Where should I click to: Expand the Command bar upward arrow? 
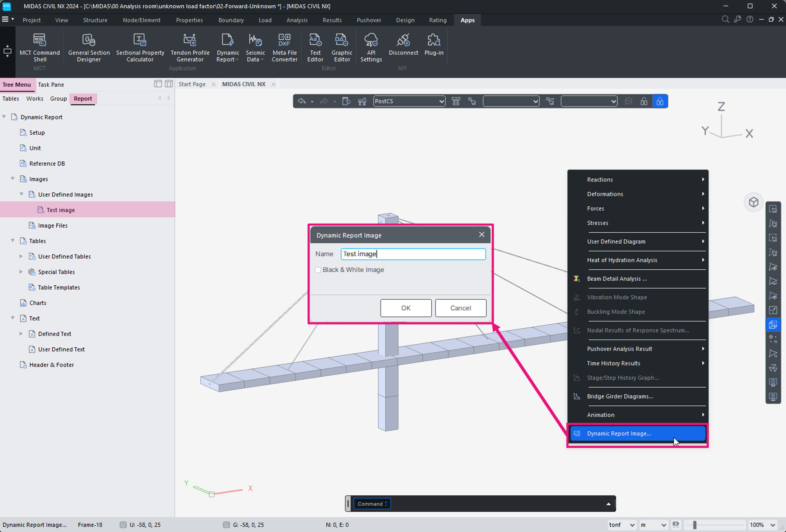(608, 504)
